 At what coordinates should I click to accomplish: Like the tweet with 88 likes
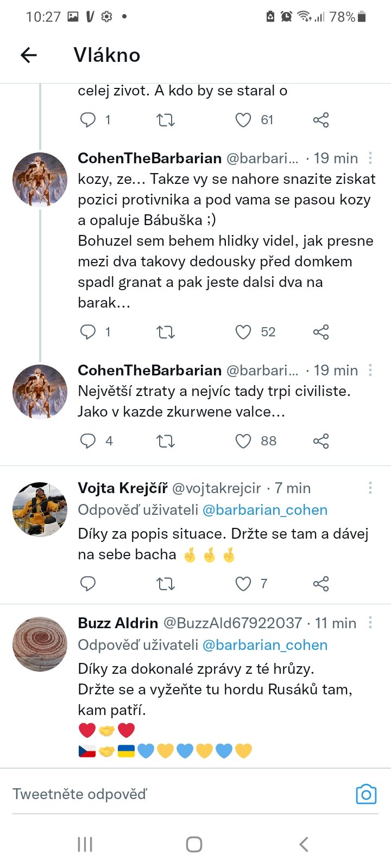[x=243, y=441]
